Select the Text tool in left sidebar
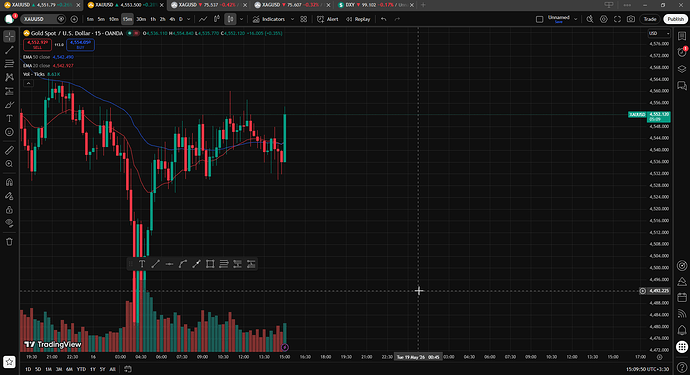 click(x=9, y=118)
